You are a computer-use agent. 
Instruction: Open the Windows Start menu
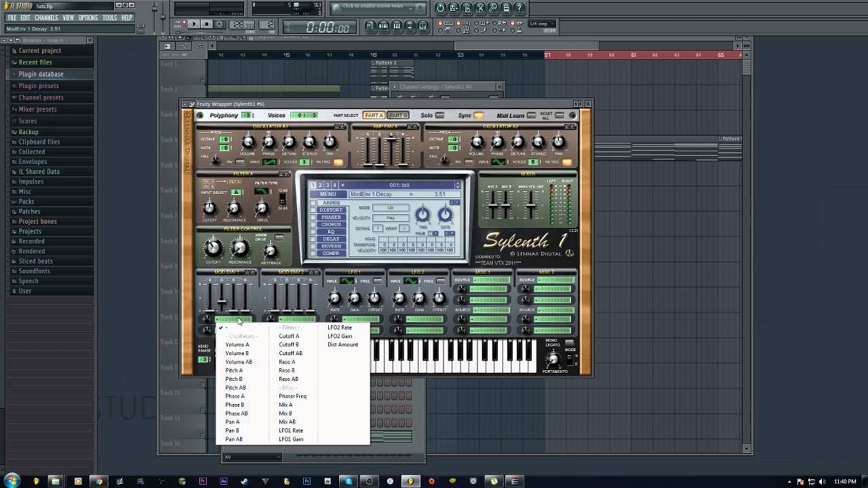pyautogui.click(x=12, y=481)
